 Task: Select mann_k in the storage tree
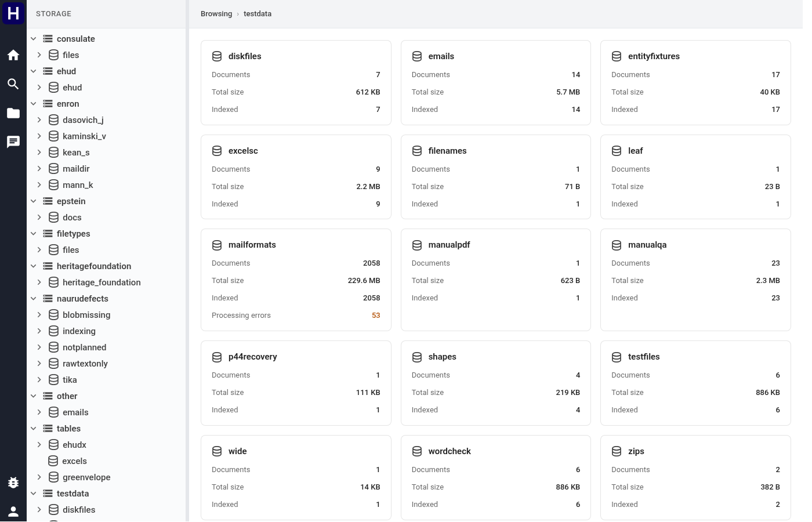(x=78, y=185)
